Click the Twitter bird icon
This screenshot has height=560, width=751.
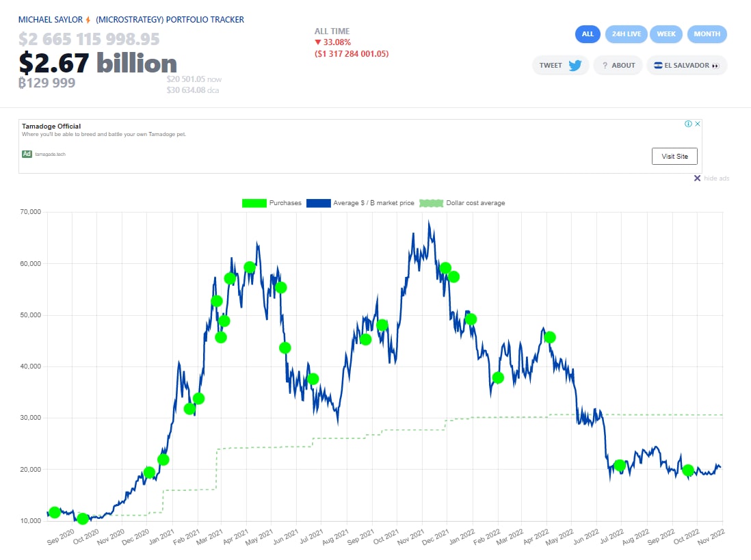575,66
